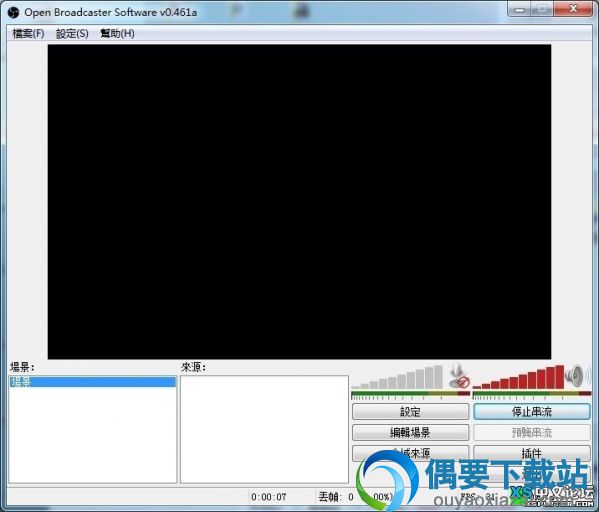
Task: Close the Open Broadcaster Software window
Action: click(573, 8)
